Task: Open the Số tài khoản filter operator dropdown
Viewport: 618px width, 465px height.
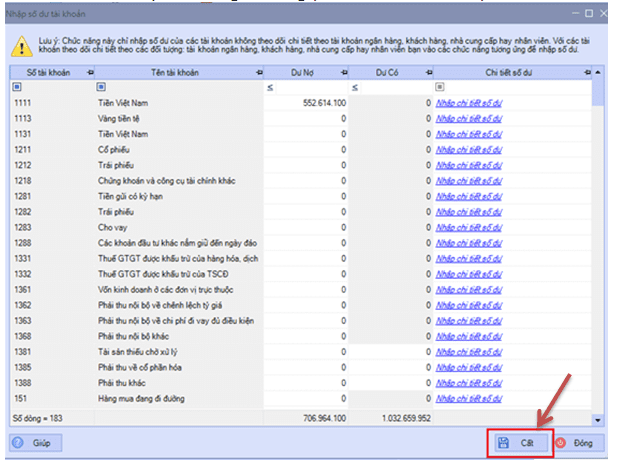Action: point(18,88)
